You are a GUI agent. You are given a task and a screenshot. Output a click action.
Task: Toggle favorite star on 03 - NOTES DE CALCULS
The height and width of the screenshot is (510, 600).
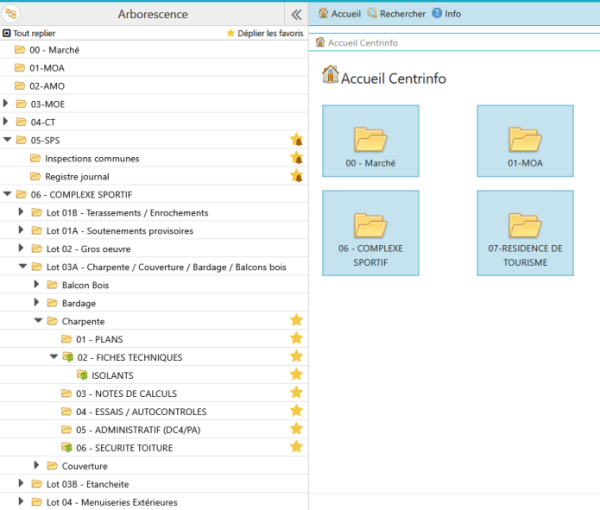click(296, 393)
